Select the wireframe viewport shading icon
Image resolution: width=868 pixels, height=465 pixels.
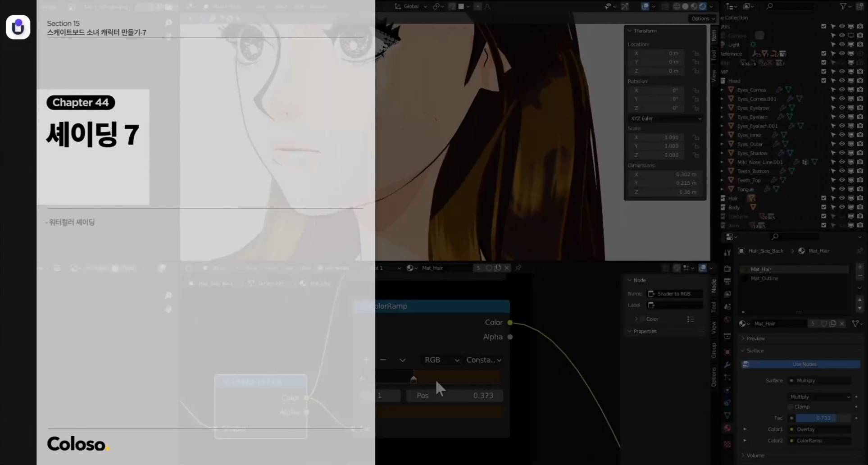(x=677, y=6)
